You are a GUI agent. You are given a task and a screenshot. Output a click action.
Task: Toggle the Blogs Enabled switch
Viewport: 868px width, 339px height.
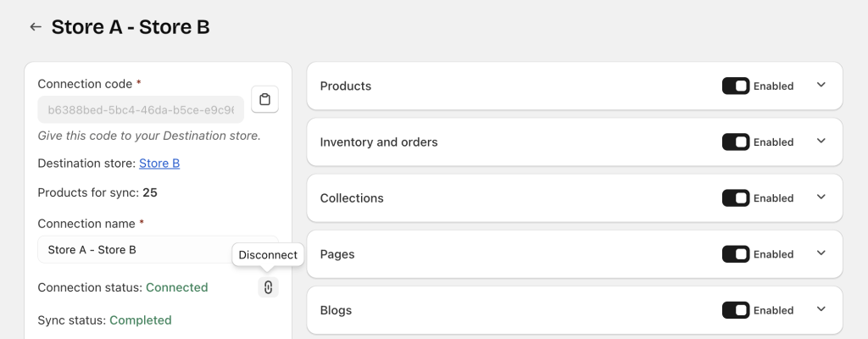coord(735,309)
